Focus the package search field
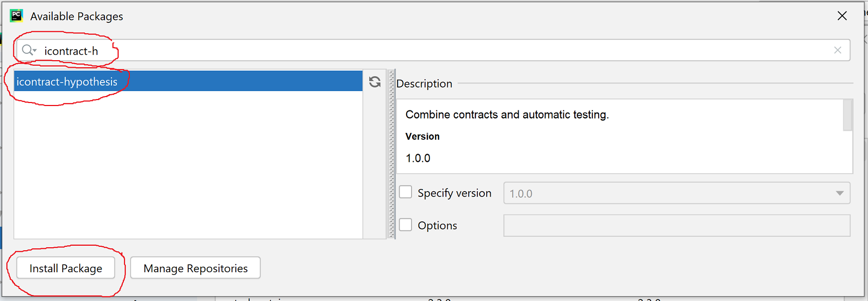868x301 pixels. point(433,50)
